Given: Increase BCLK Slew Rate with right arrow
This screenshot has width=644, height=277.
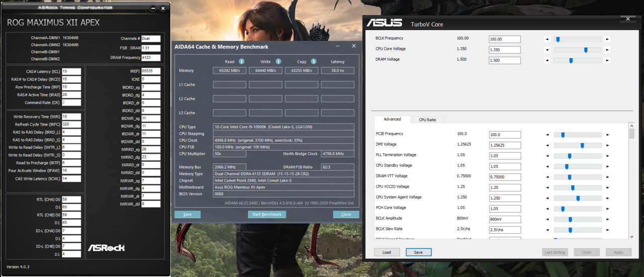Looking at the screenshot, I should point(607,230).
